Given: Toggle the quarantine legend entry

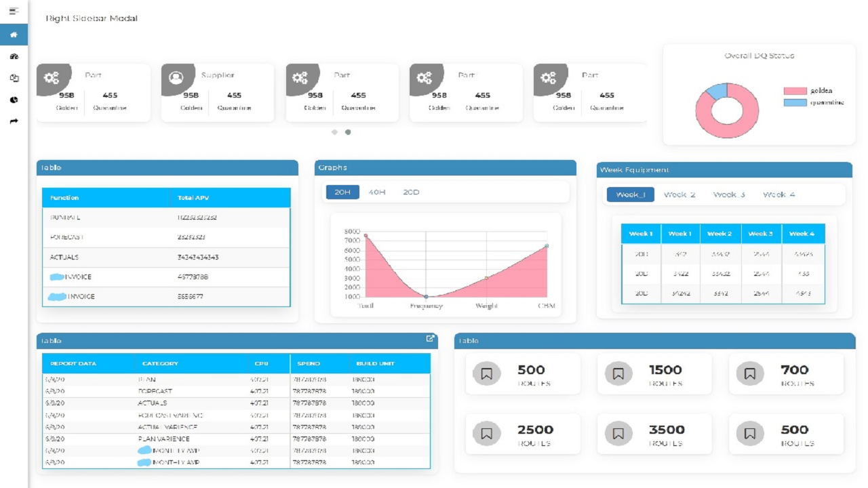Looking at the screenshot, I should tap(814, 103).
